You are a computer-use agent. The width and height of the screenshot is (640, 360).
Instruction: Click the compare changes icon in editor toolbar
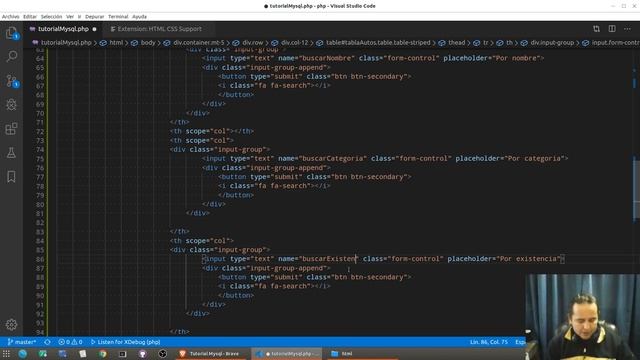(x=596, y=29)
